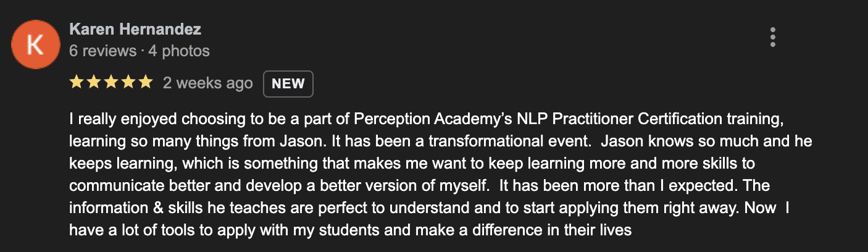This screenshot has width=868, height=252.
Task: Open Karen Hernandez's reviewer profile name
Action: click(135, 29)
